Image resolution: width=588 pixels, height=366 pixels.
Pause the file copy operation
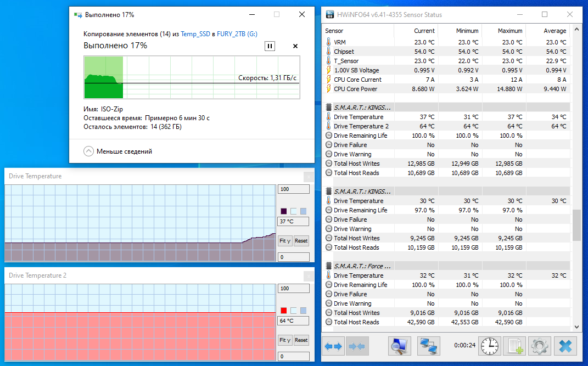coord(270,46)
